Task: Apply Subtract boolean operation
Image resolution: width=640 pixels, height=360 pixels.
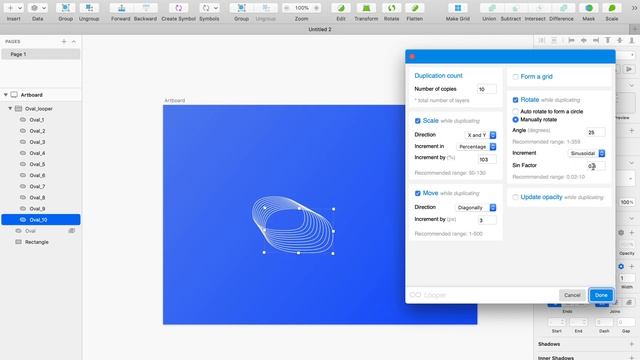Action: 514,8
